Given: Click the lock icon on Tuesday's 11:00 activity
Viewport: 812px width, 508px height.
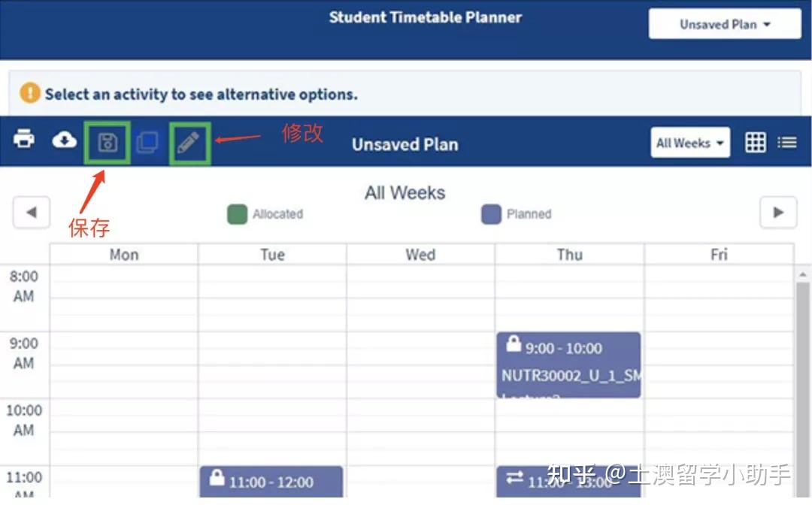Looking at the screenshot, I should click(x=216, y=479).
